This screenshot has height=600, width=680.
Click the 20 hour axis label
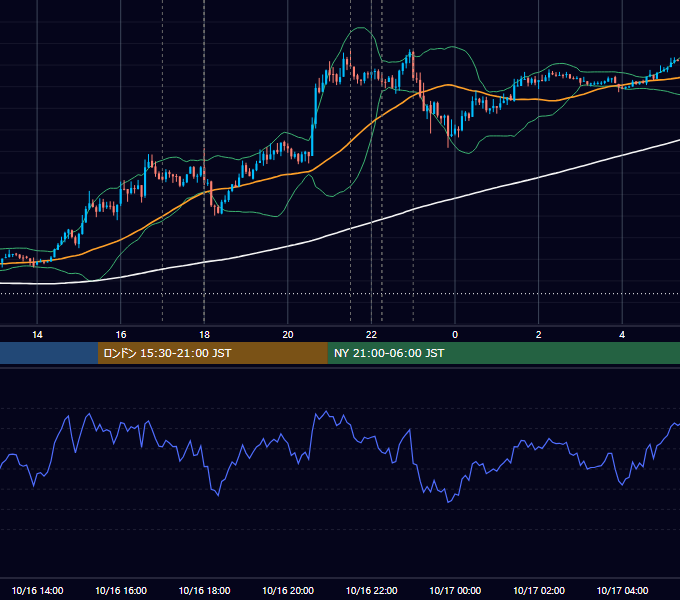[288, 335]
